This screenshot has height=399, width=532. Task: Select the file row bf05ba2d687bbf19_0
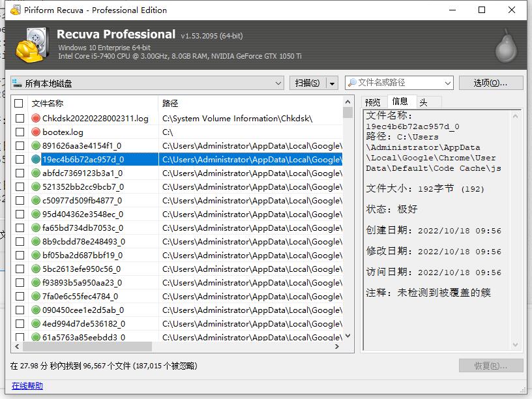point(177,255)
